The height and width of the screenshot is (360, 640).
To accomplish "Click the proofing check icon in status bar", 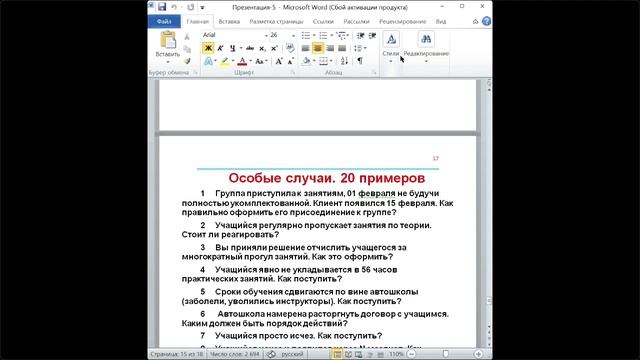I will (271, 354).
